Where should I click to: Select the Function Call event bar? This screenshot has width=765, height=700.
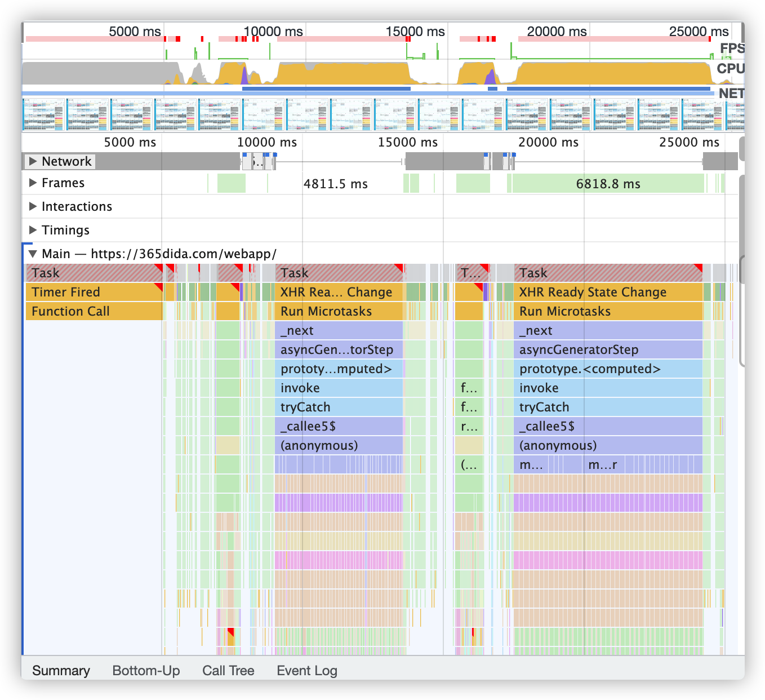click(94, 311)
